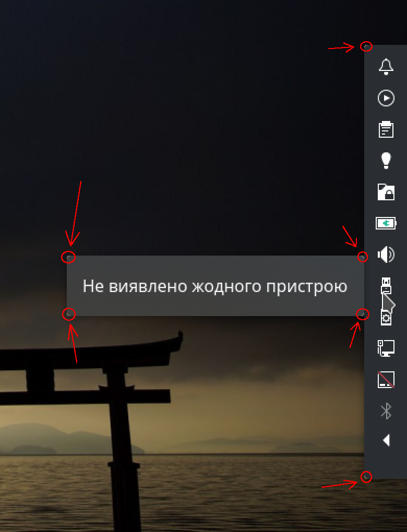
Task: Expand hidden tray icons with the arrow
Action: coord(386,440)
